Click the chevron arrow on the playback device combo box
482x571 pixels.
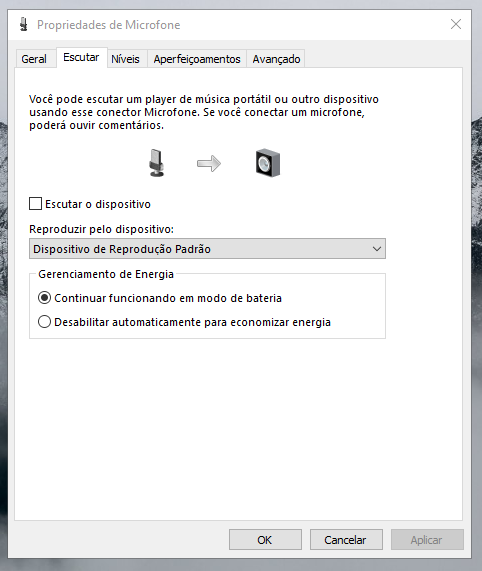pos(377,249)
